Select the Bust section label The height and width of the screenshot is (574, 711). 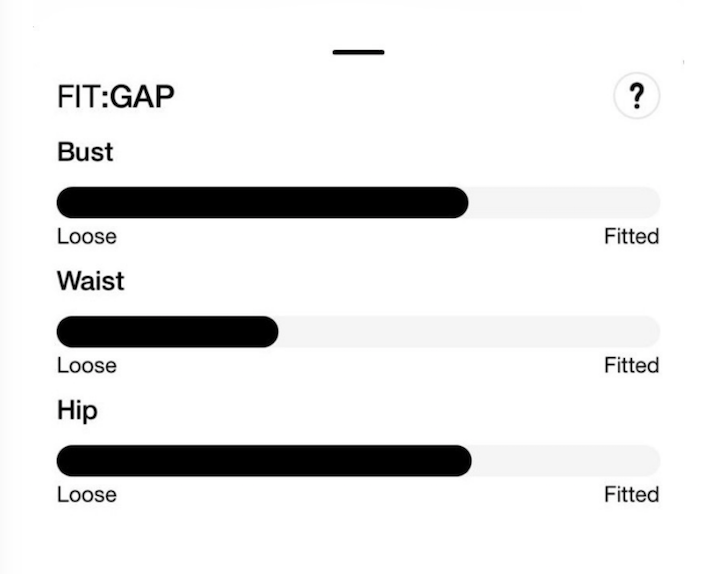[x=85, y=152]
